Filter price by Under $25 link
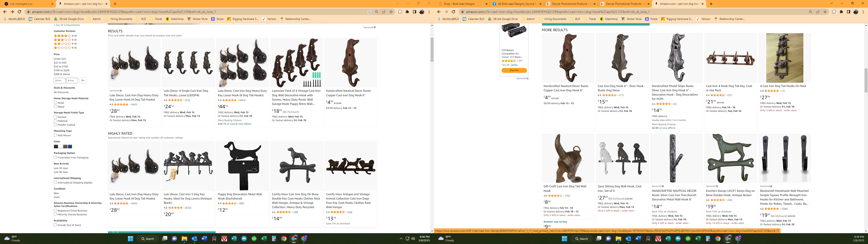This screenshot has height=244, width=868. [x=60, y=59]
